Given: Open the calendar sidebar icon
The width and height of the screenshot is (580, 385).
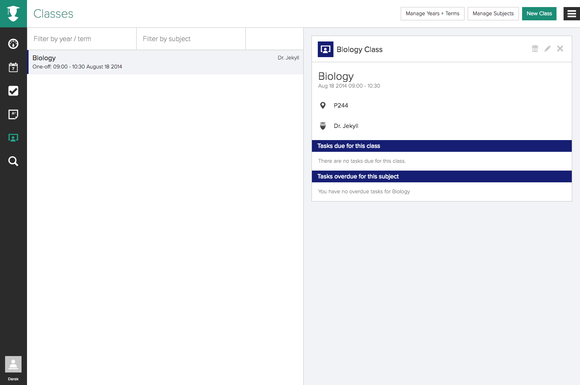Looking at the screenshot, I should (13, 67).
